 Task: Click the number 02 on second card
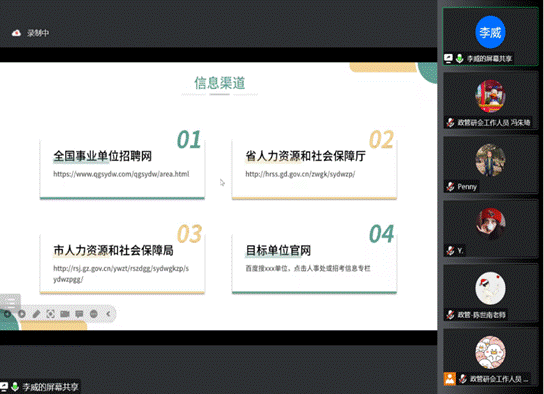(x=381, y=139)
